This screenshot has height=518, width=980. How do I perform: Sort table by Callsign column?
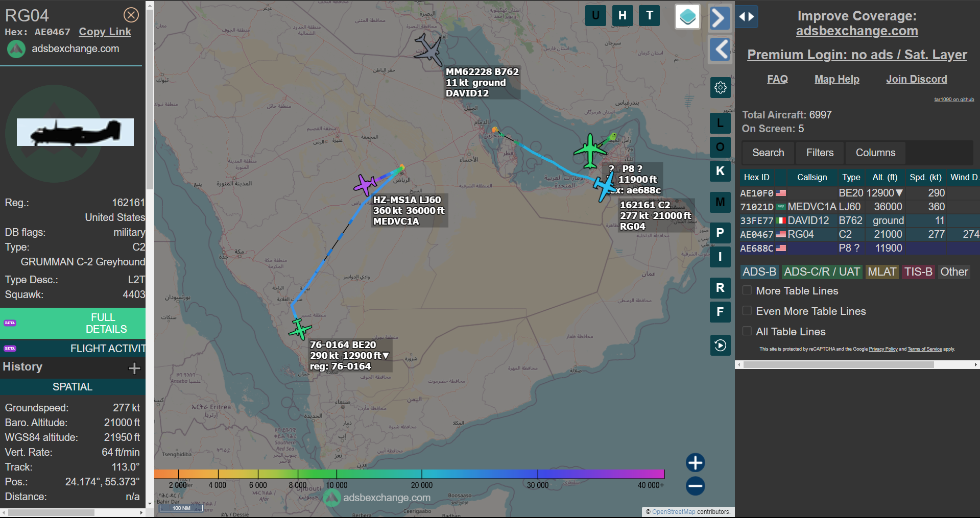(x=812, y=177)
